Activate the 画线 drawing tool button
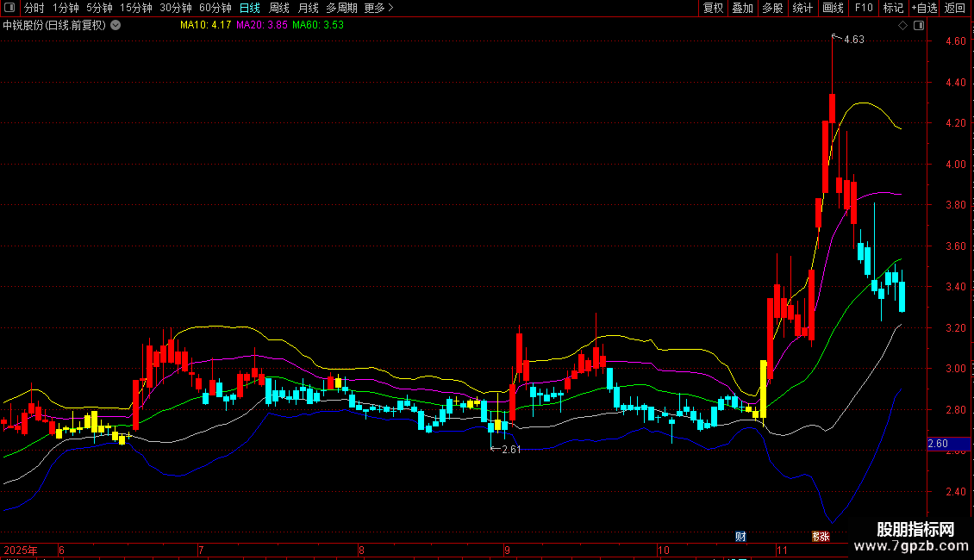974x560 pixels. [833, 8]
